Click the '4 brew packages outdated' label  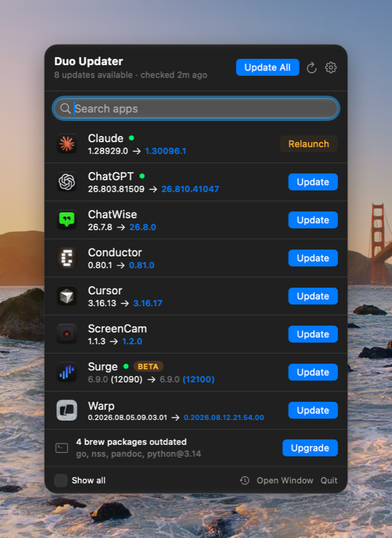click(131, 442)
